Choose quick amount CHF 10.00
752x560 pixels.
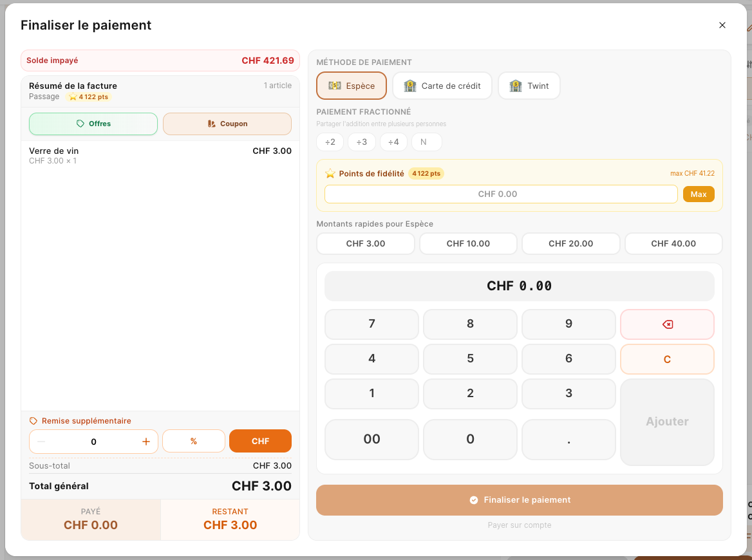468,243
